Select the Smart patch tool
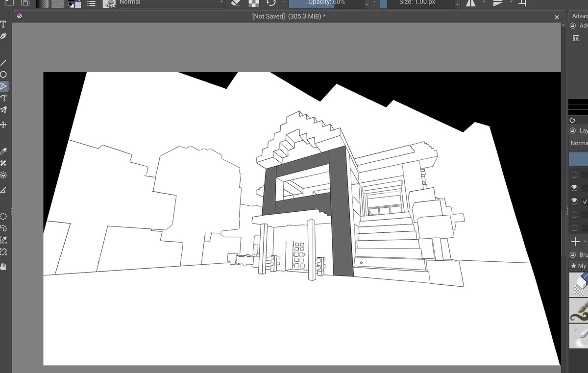This screenshot has height=373, width=588. [3, 163]
